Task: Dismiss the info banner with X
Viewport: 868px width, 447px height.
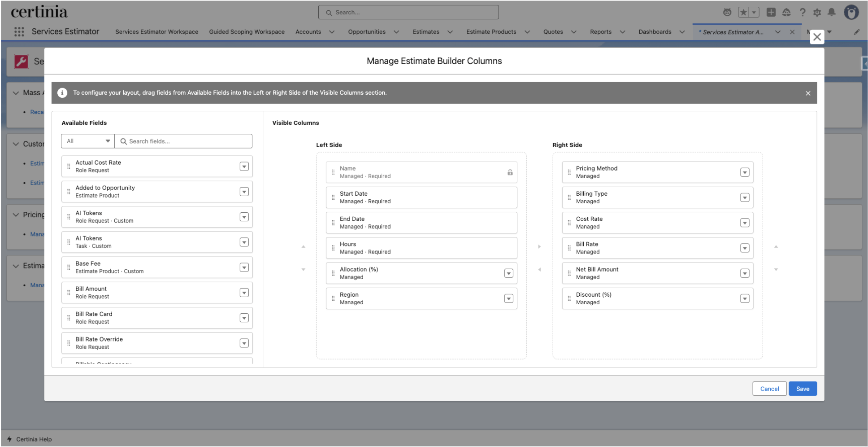Action: (808, 93)
